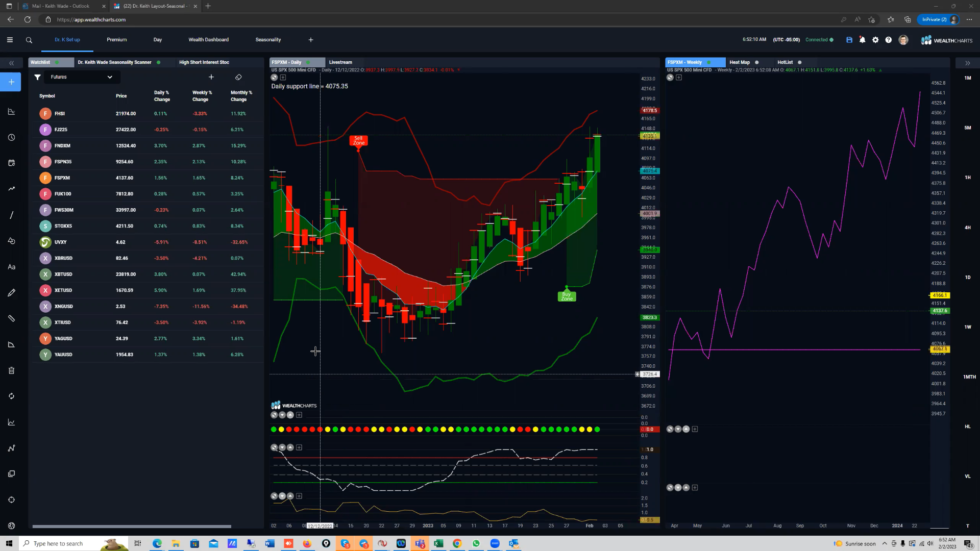This screenshot has height=551, width=980.
Task: Toggle link dot on Heat Map tab
Action: click(x=757, y=62)
